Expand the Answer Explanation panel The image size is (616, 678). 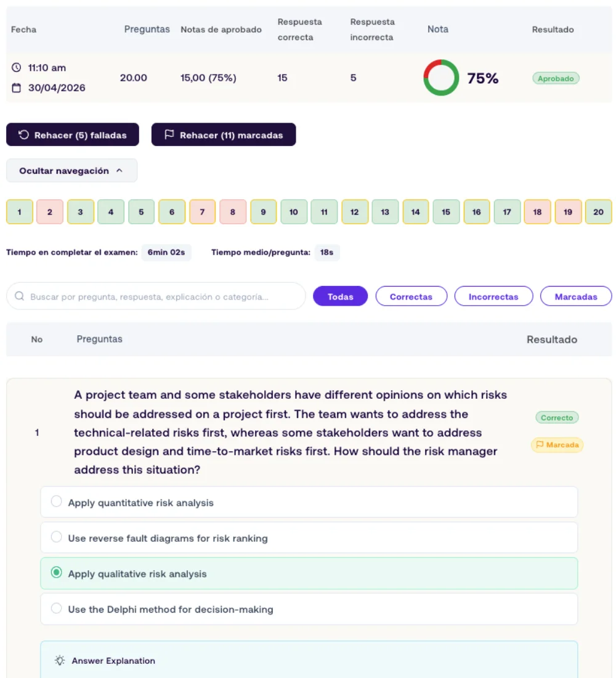[x=309, y=660]
